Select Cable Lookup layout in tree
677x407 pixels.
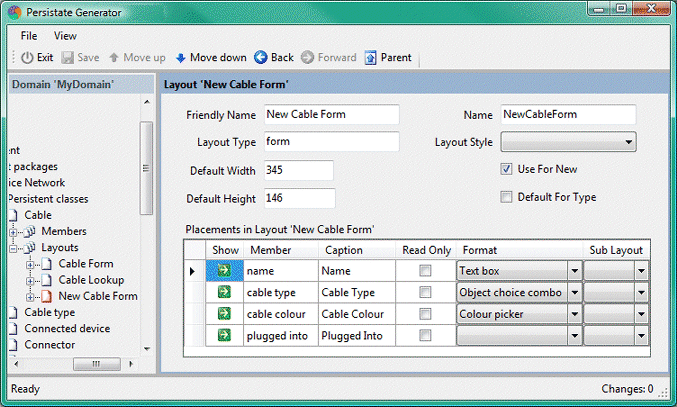click(91, 280)
